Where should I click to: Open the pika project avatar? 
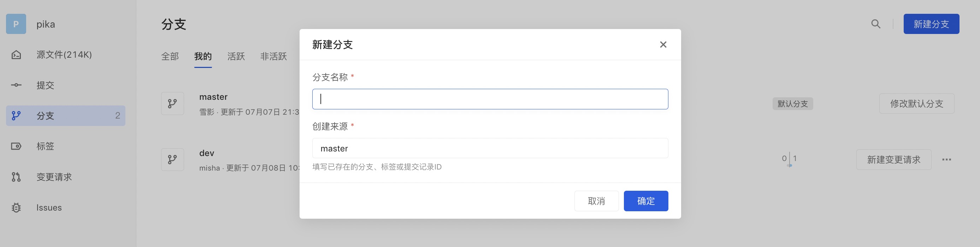[x=16, y=24]
